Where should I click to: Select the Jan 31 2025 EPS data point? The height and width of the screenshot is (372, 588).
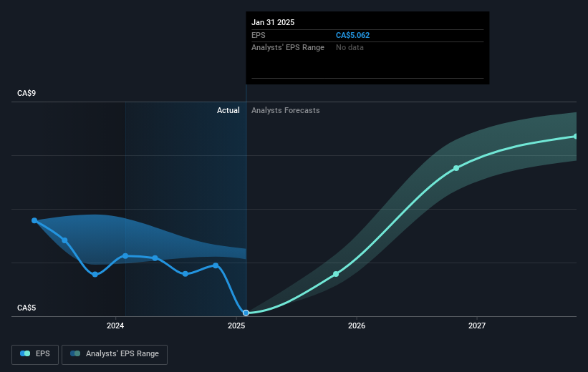point(246,313)
